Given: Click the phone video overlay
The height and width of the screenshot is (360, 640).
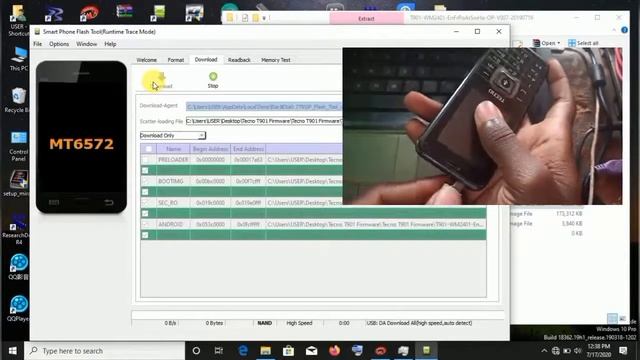Looking at the screenshot, I should [x=482, y=126].
